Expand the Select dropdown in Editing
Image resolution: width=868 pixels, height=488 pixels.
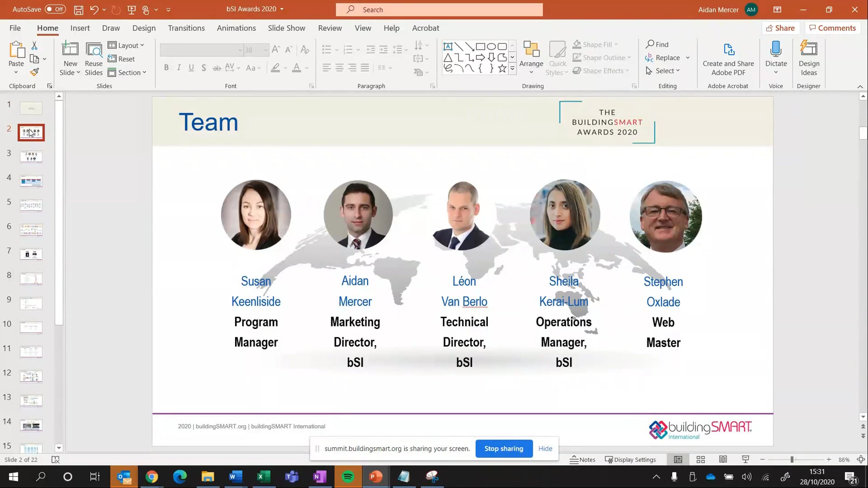click(663, 71)
